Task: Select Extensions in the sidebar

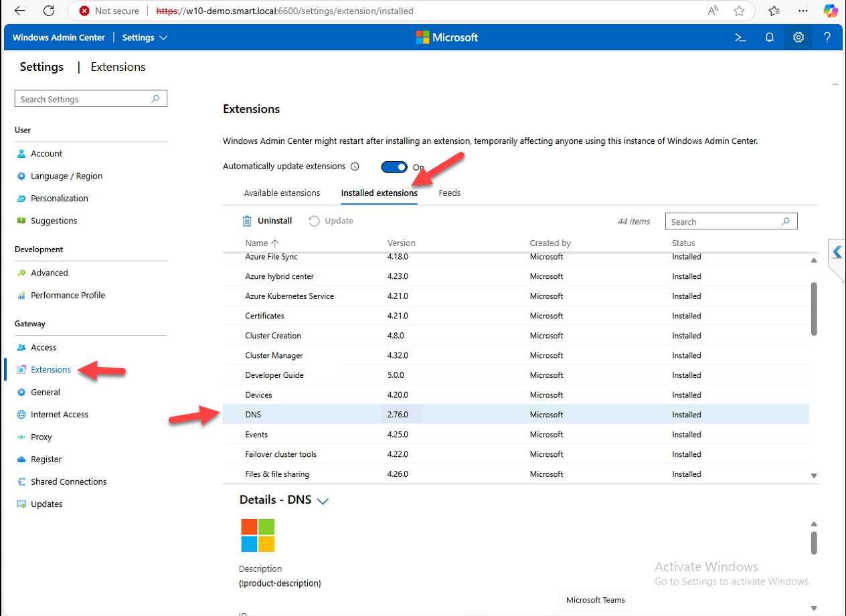Action: point(50,369)
